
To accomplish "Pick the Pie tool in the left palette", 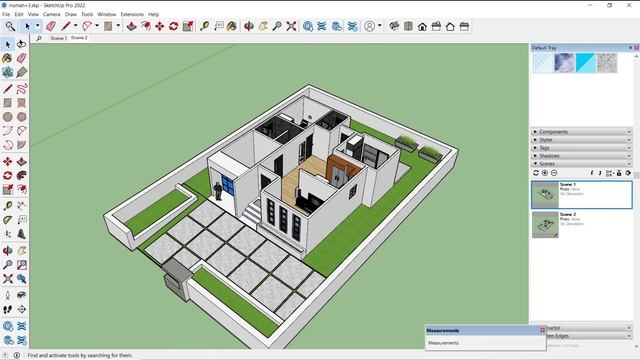I will (x=22, y=145).
